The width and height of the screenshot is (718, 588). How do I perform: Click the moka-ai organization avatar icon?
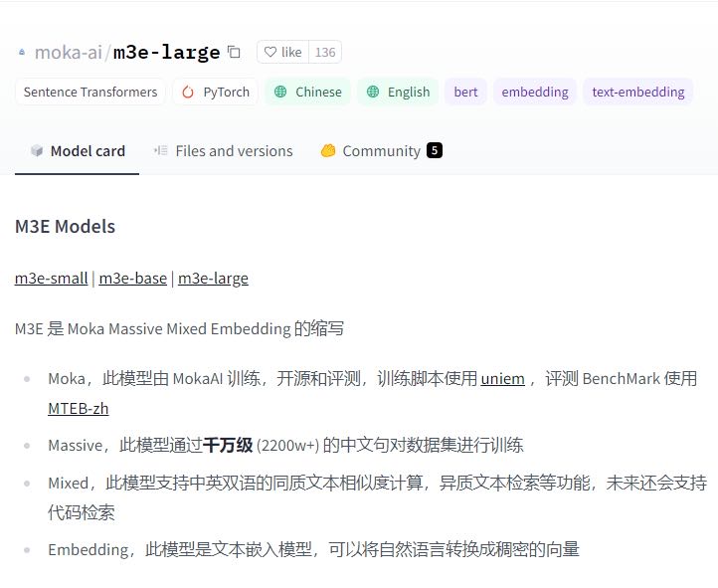[x=22, y=53]
